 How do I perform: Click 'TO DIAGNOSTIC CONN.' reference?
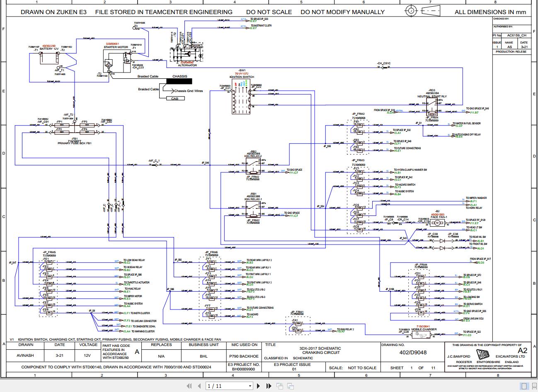click(143, 326)
